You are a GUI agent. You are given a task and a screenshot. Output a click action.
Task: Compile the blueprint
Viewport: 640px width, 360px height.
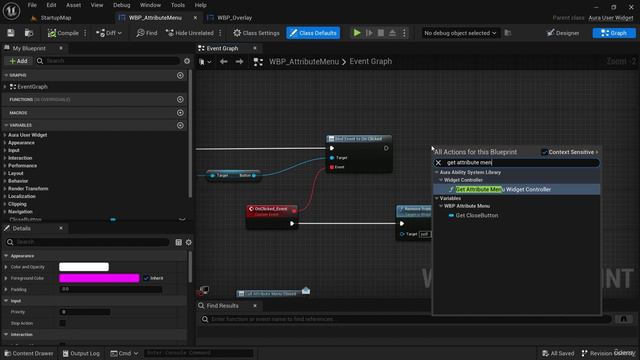[x=63, y=33]
